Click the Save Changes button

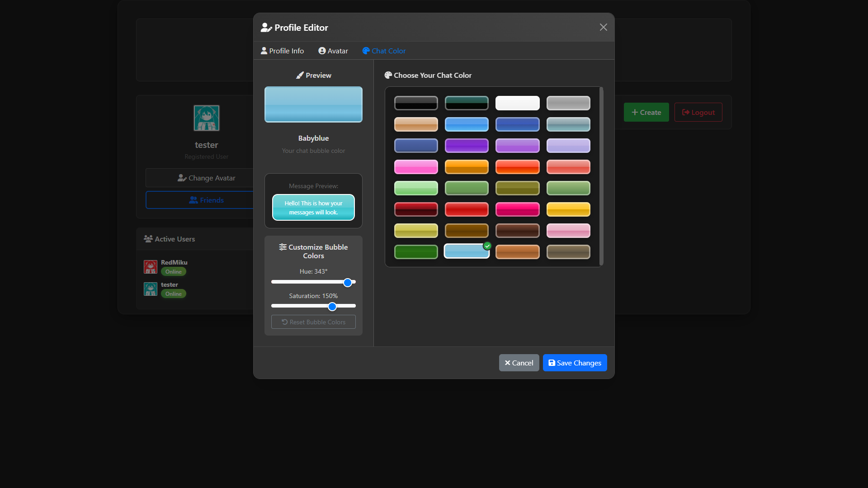tap(575, 363)
